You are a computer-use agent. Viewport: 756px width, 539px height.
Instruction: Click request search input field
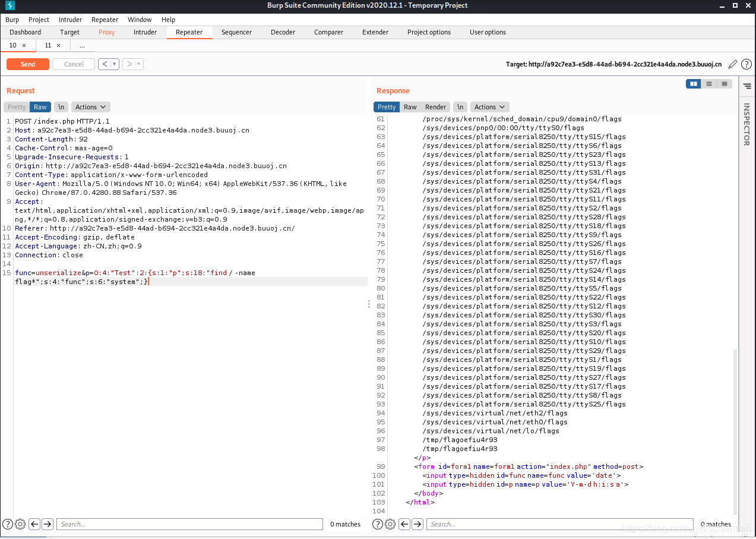point(189,524)
